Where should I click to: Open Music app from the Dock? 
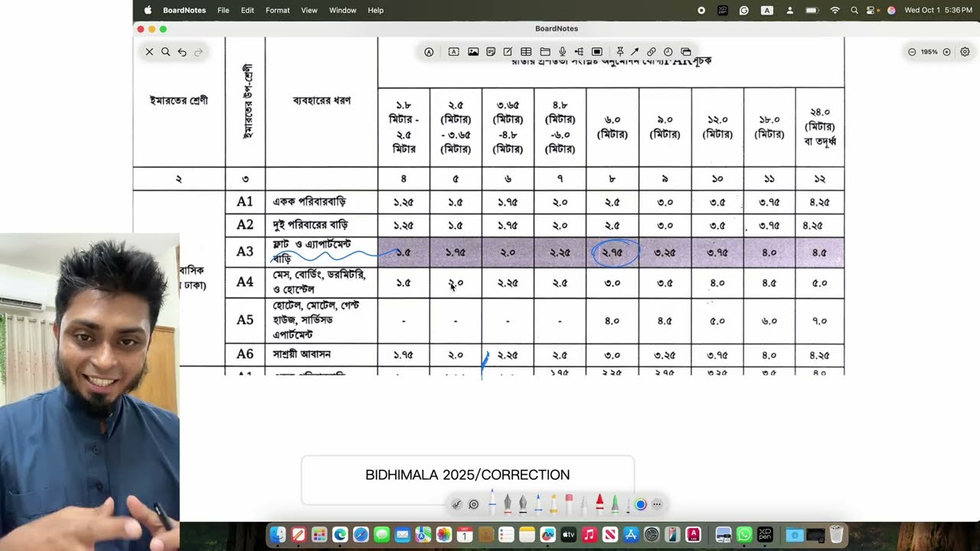point(590,535)
